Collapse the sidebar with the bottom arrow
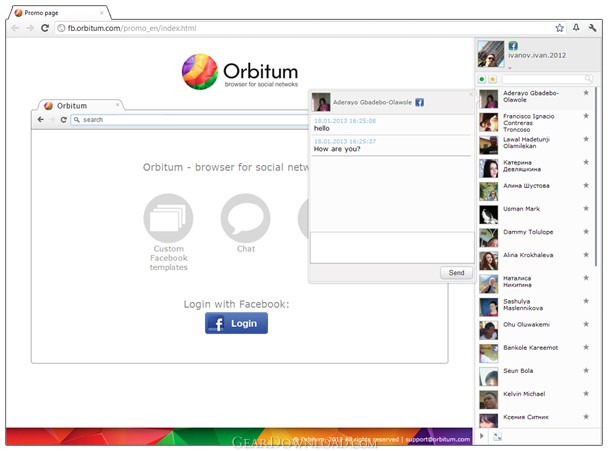Screen dimensions: 610x451 pyautogui.click(x=482, y=436)
